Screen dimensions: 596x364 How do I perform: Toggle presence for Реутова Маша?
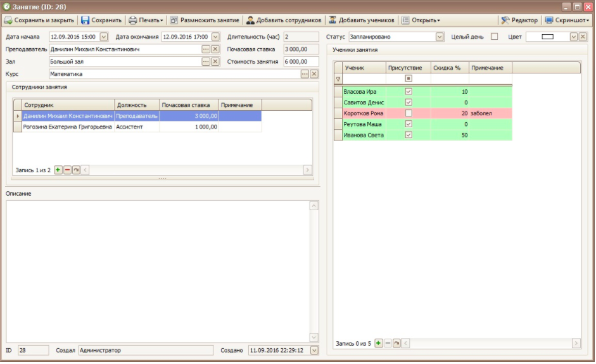click(409, 124)
